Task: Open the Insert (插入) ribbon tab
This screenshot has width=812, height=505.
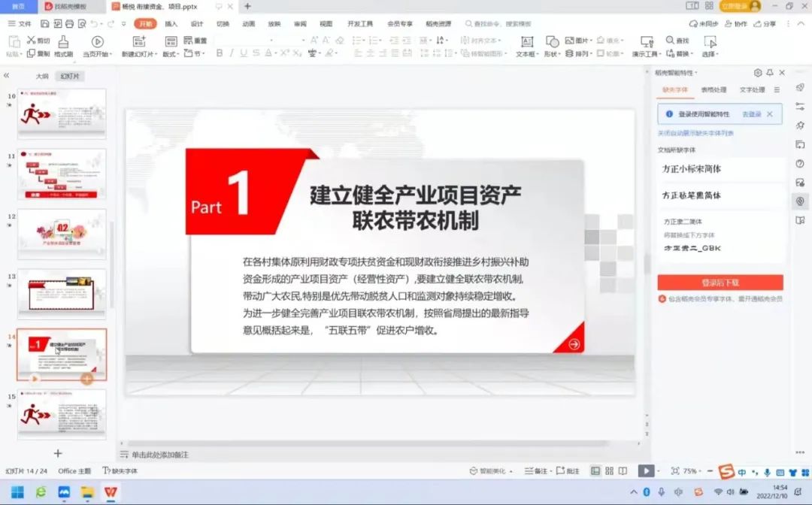Action: tap(171, 24)
